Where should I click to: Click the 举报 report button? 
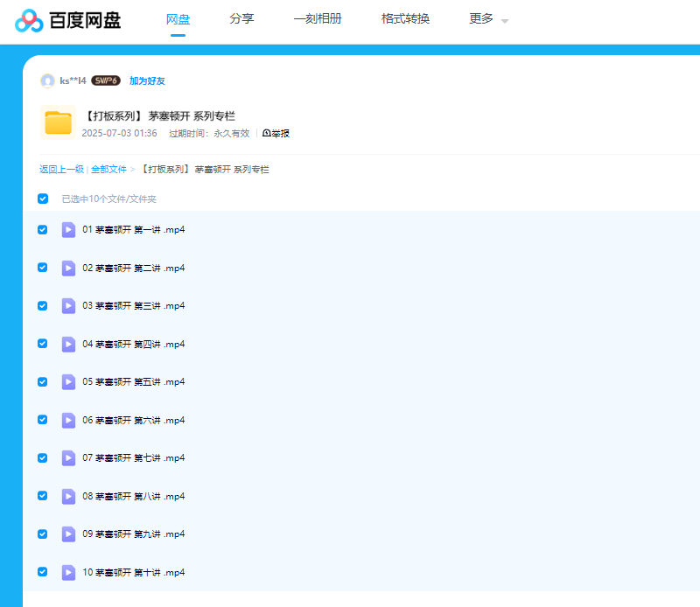(x=276, y=133)
